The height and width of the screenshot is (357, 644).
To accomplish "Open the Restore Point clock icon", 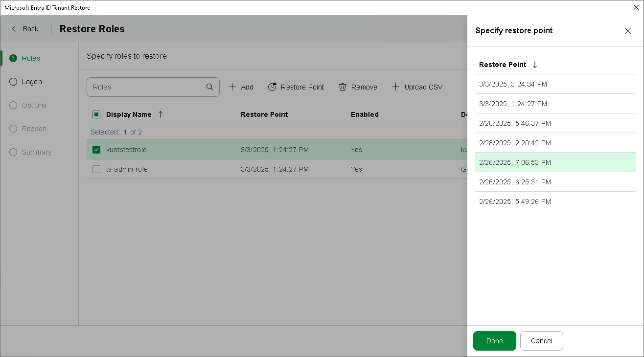I will click(x=272, y=87).
